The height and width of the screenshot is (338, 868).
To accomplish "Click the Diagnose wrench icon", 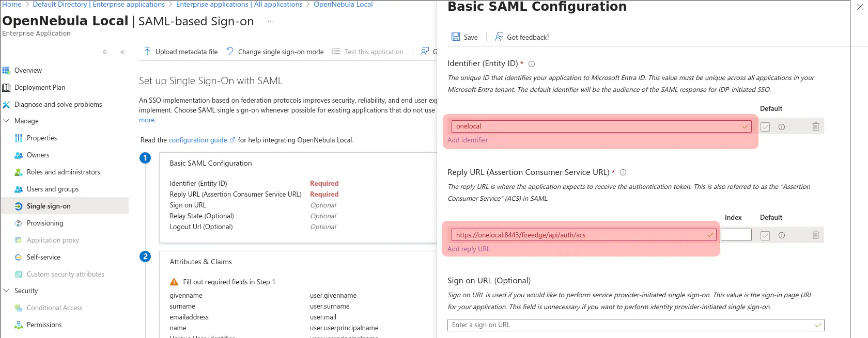I will coord(6,104).
